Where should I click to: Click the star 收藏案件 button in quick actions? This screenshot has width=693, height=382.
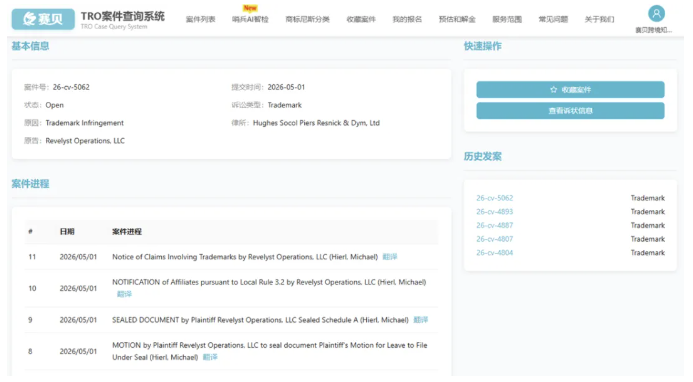pos(570,90)
